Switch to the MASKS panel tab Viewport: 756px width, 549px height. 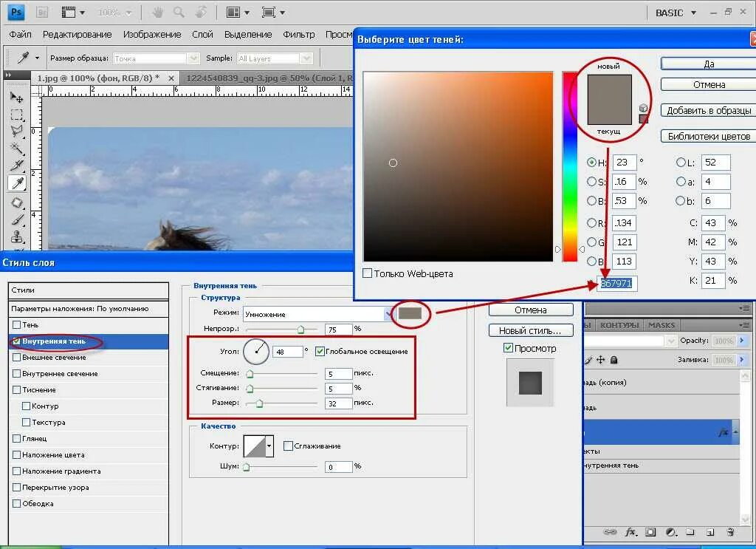(x=661, y=325)
